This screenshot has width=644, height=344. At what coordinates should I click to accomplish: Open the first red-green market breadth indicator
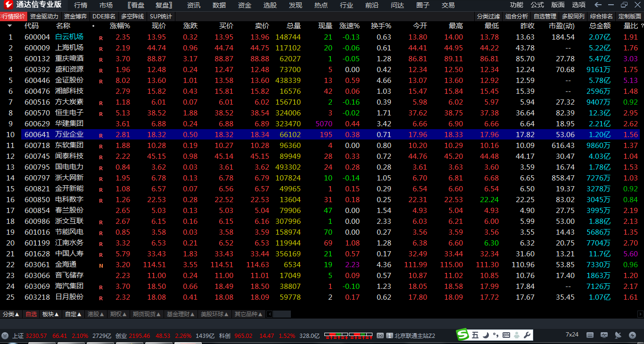pos(336,336)
